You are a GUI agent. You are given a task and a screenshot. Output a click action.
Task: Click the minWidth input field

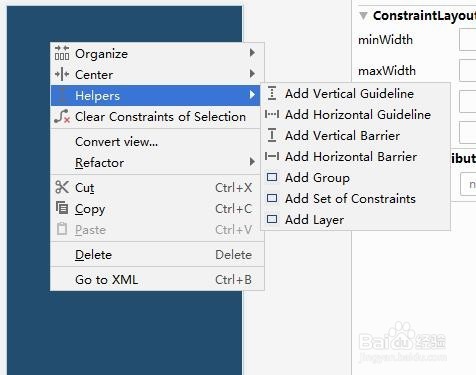point(468,40)
